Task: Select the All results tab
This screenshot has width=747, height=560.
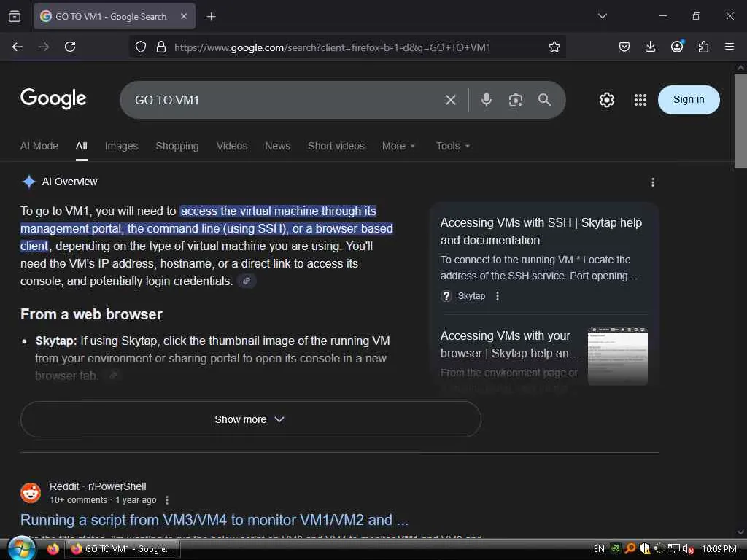Action: pyautogui.click(x=82, y=146)
